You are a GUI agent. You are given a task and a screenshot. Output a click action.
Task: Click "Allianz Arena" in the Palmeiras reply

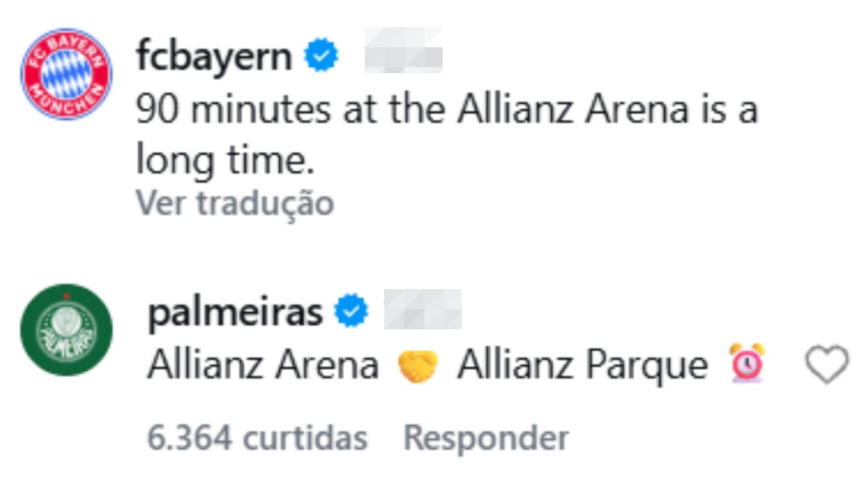pyautogui.click(x=263, y=365)
